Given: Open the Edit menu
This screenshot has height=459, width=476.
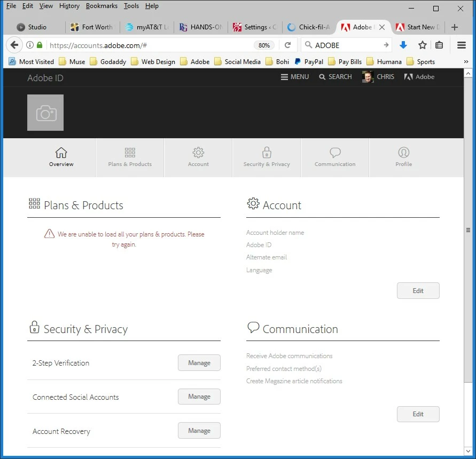Looking at the screenshot, I should pos(28,6).
